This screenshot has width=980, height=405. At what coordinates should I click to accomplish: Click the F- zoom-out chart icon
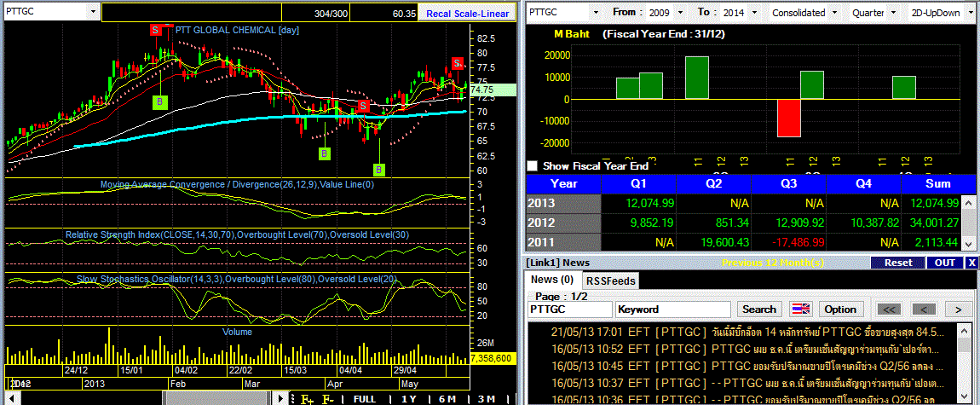(x=328, y=399)
